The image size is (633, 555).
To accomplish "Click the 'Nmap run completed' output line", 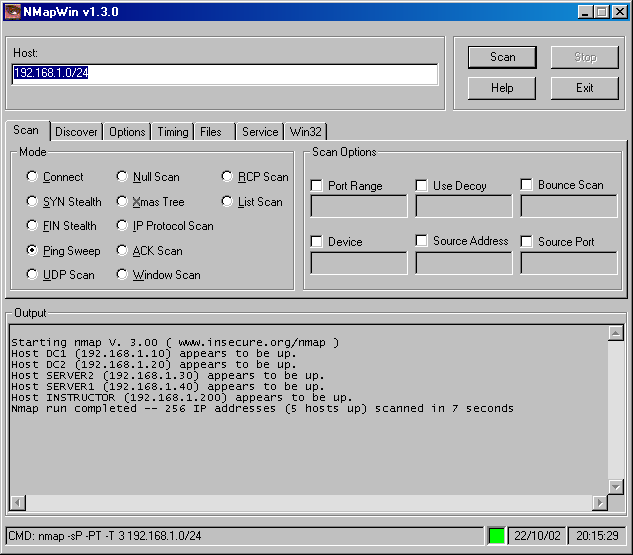I will [262, 408].
